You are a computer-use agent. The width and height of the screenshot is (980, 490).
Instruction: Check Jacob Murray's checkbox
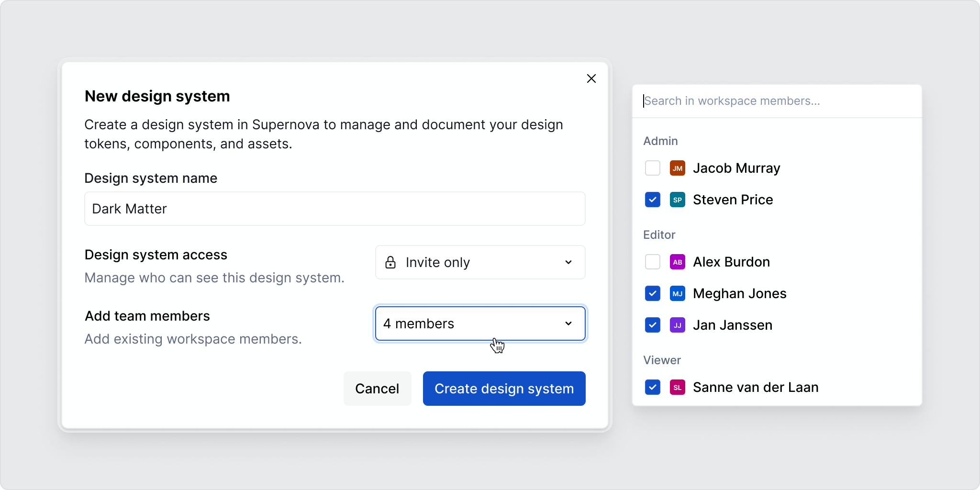point(652,168)
